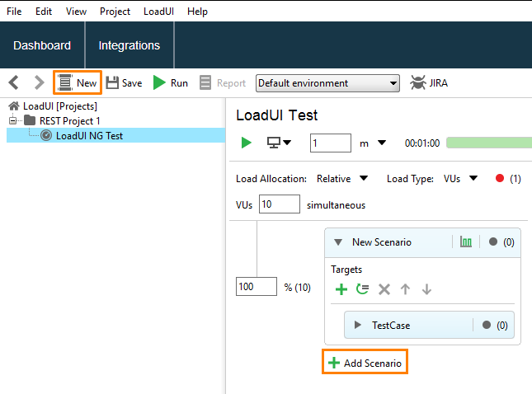
Task: Click the LoadUI Test heading
Action: click(x=277, y=115)
